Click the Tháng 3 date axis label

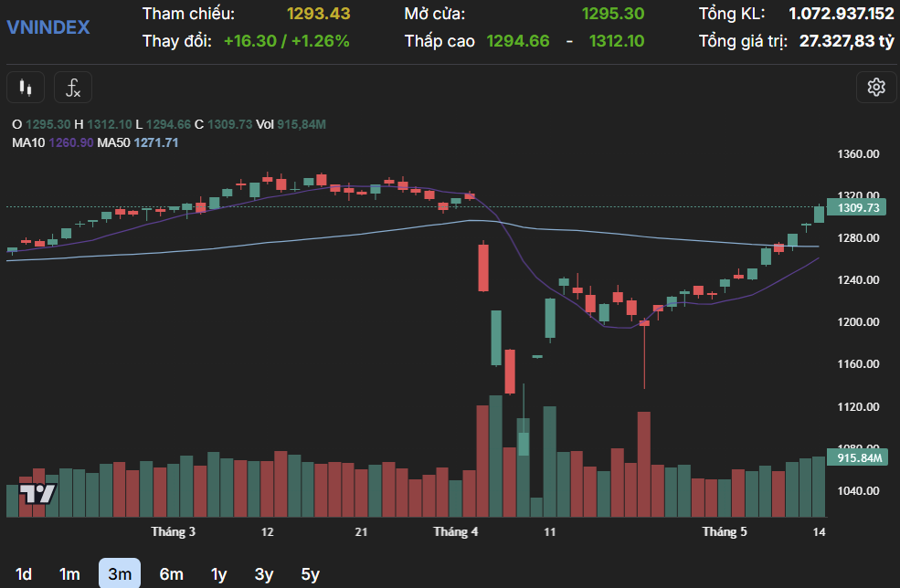tap(174, 531)
